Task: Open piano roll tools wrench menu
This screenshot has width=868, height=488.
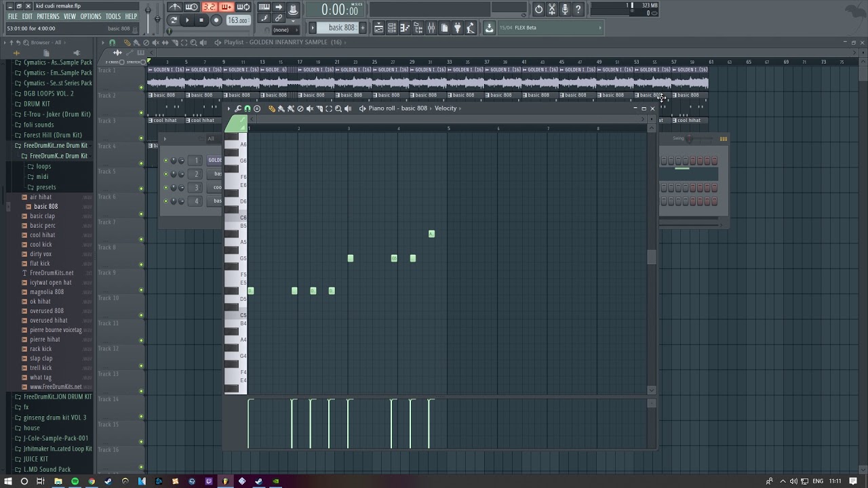Action: (x=238, y=108)
